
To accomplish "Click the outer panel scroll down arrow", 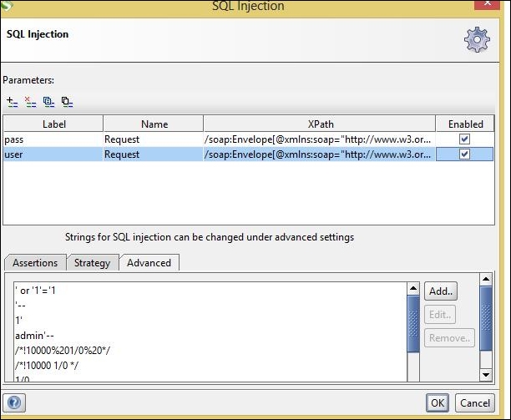I will 486,375.
